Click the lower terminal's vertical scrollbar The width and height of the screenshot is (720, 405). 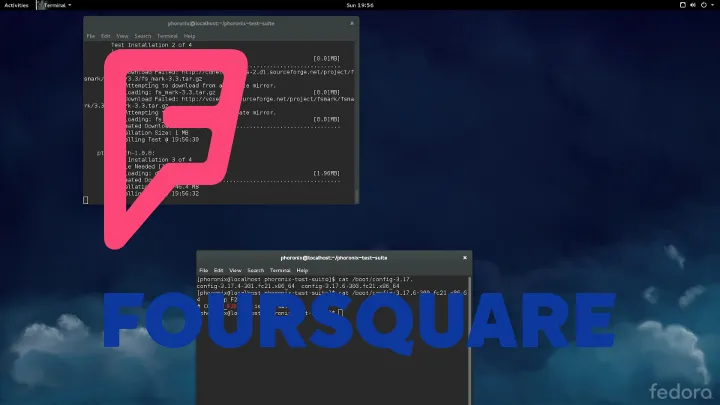pyautogui.click(x=469, y=340)
